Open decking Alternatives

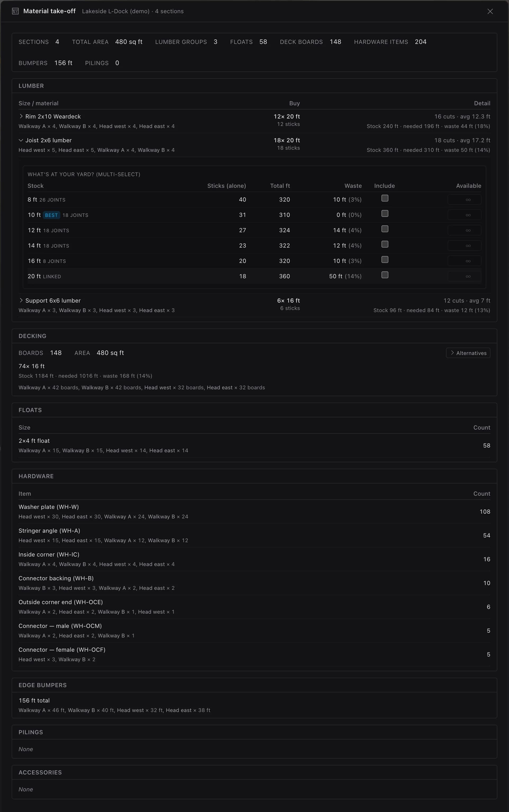468,353
